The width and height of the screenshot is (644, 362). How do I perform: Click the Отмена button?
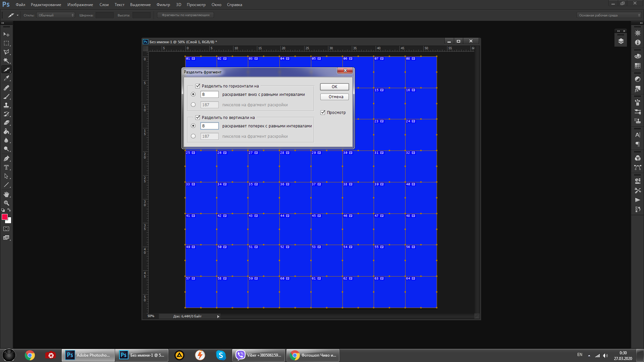tap(334, 97)
